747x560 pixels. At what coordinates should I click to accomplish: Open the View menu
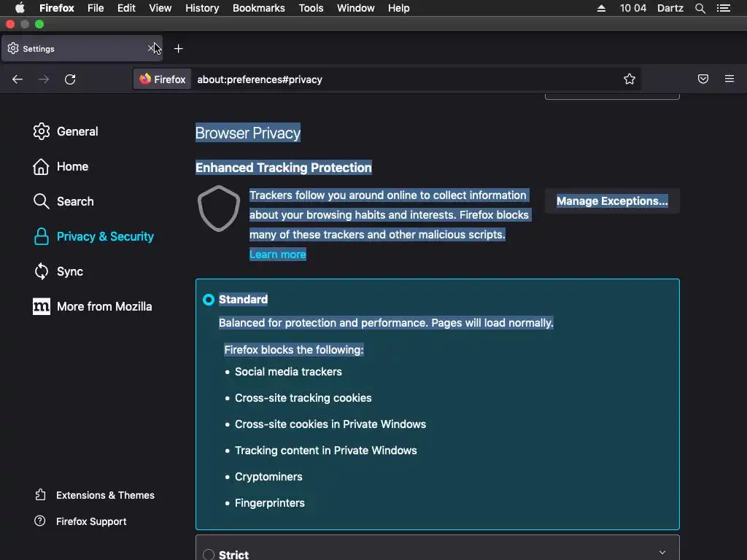click(160, 8)
